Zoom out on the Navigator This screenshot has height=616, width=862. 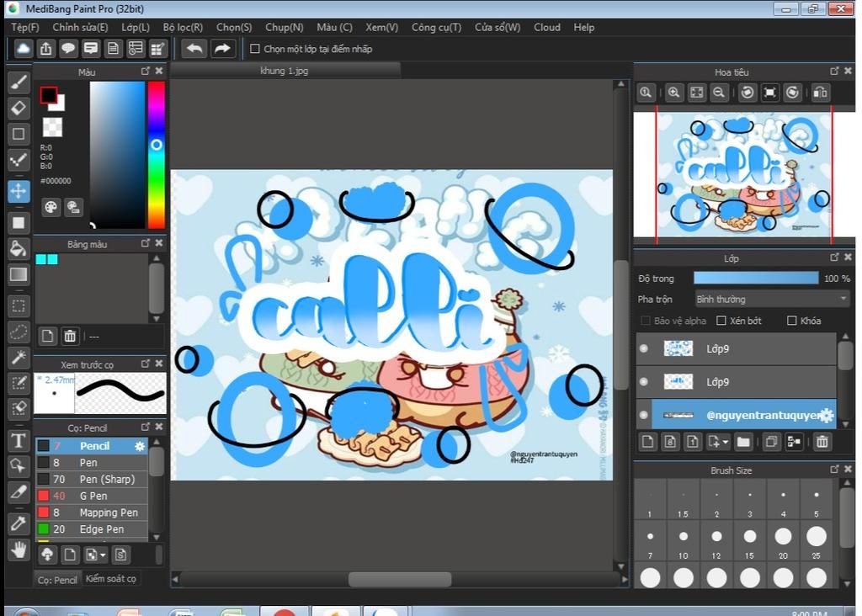pyautogui.click(x=719, y=93)
